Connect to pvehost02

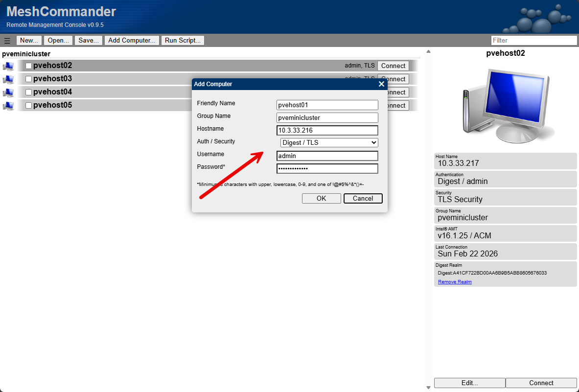coord(393,65)
